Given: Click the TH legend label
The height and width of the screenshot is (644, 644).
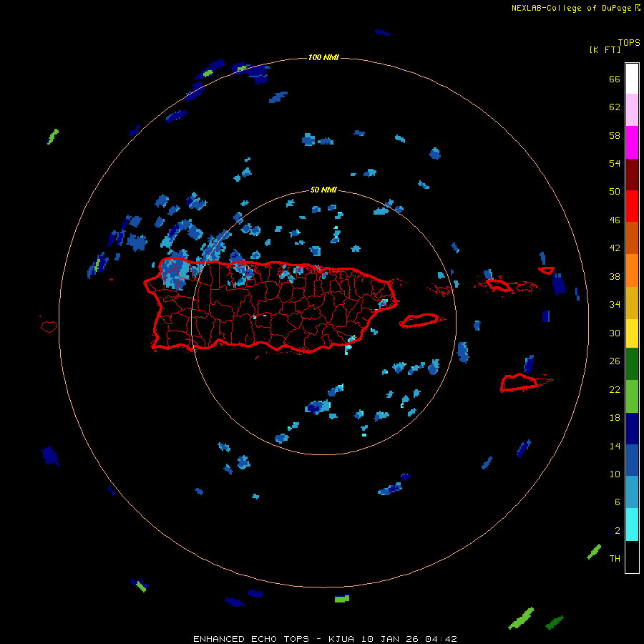Looking at the screenshot, I should 615,558.
